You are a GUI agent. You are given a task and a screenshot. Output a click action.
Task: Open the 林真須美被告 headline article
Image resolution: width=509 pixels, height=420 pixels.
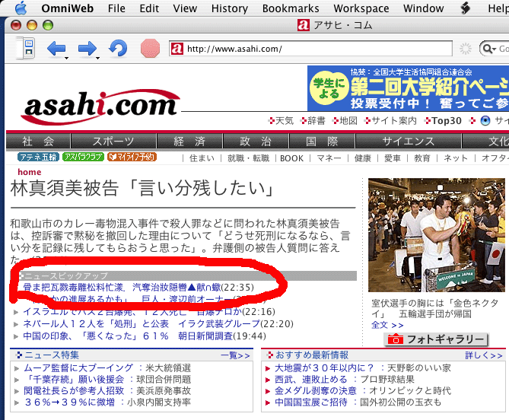click(x=142, y=188)
